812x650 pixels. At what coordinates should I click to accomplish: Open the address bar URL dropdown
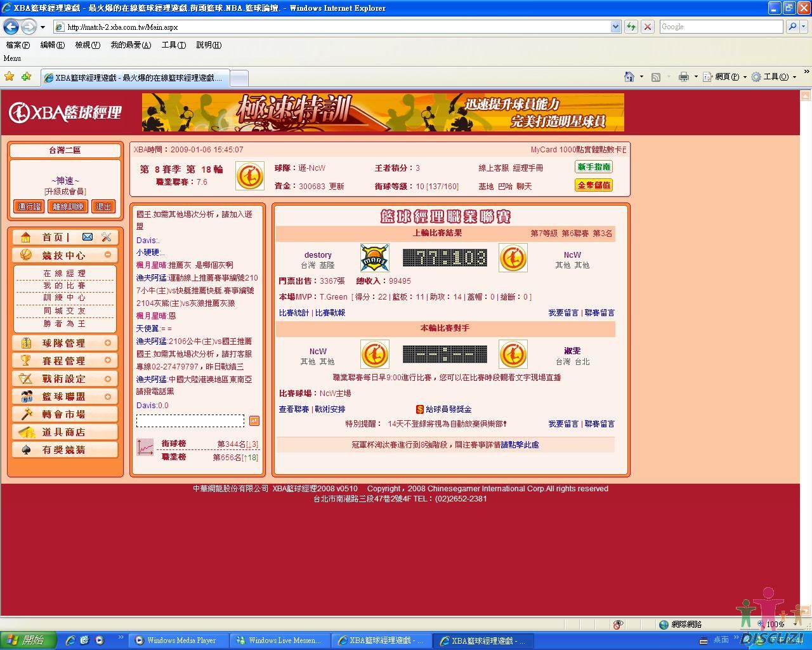tap(615, 27)
